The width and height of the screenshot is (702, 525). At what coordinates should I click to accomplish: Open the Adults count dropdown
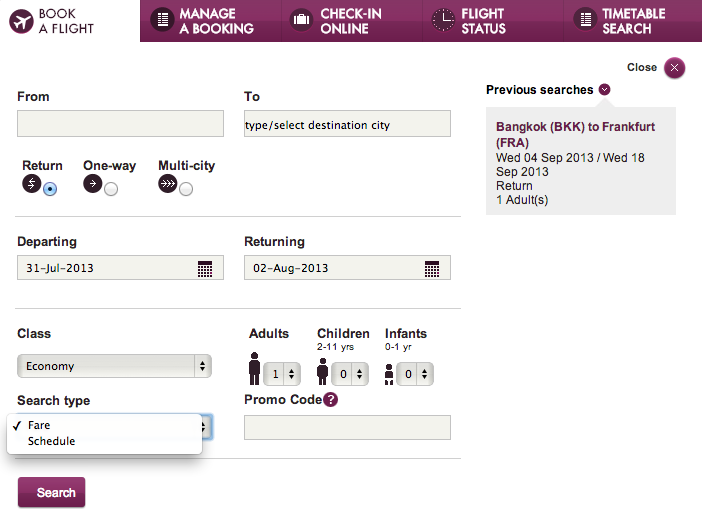click(x=282, y=374)
